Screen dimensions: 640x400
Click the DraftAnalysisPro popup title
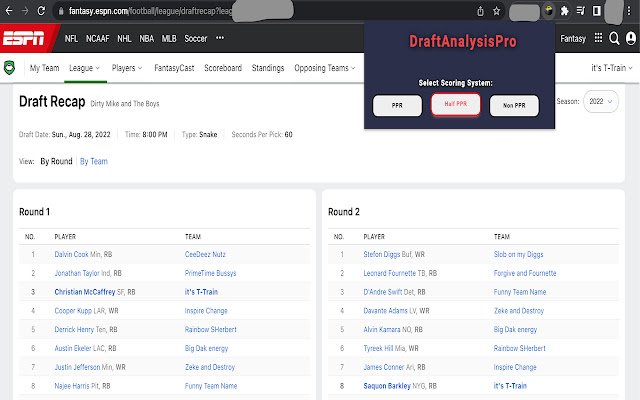click(462, 41)
